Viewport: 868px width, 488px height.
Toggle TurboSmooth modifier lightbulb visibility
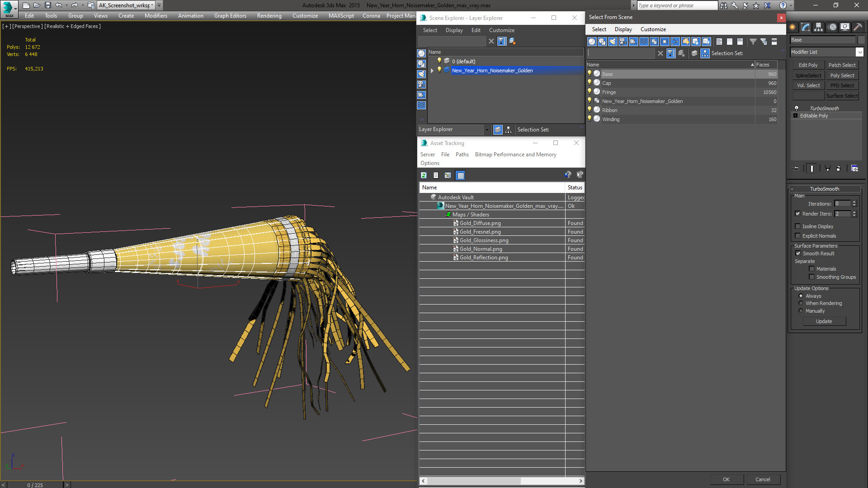point(797,108)
